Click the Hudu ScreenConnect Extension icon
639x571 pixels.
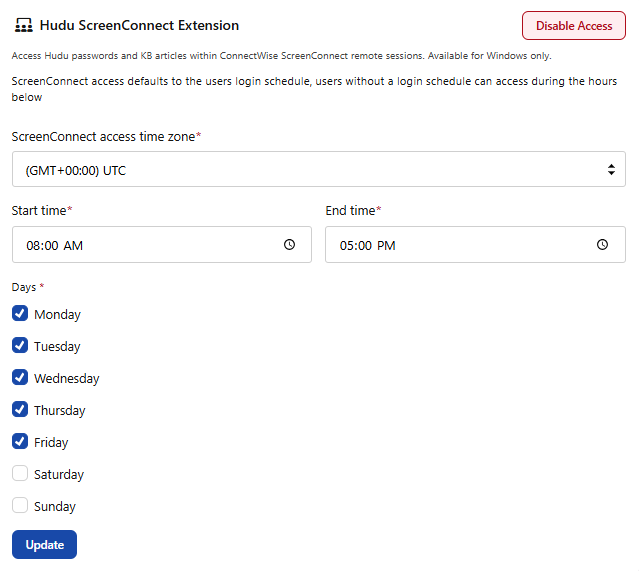(x=24, y=25)
